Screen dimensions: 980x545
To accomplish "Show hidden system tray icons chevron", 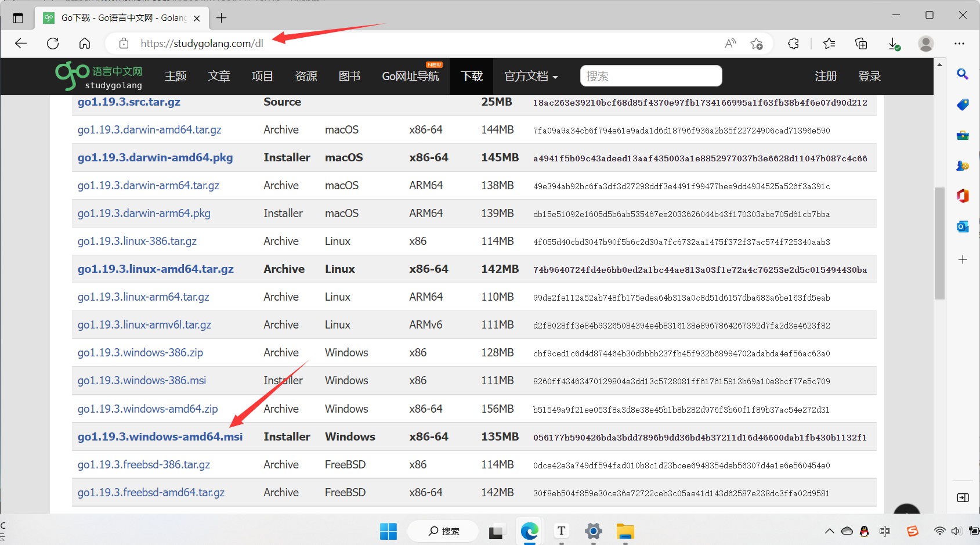I will tap(829, 531).
